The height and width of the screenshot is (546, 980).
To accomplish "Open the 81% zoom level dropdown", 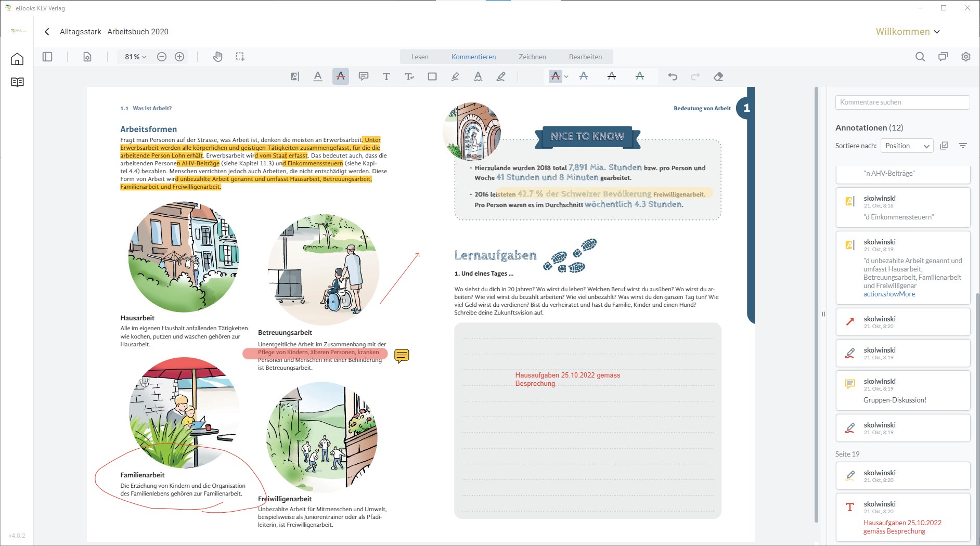I will tap(135, 57).
